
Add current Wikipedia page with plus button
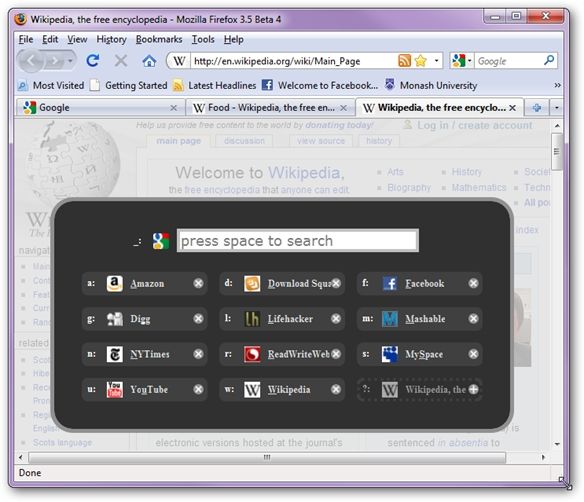pos(473,390)
